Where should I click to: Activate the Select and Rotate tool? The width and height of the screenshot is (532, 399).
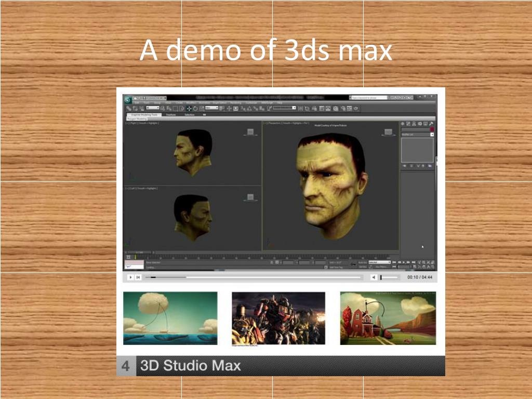point(195,109)
